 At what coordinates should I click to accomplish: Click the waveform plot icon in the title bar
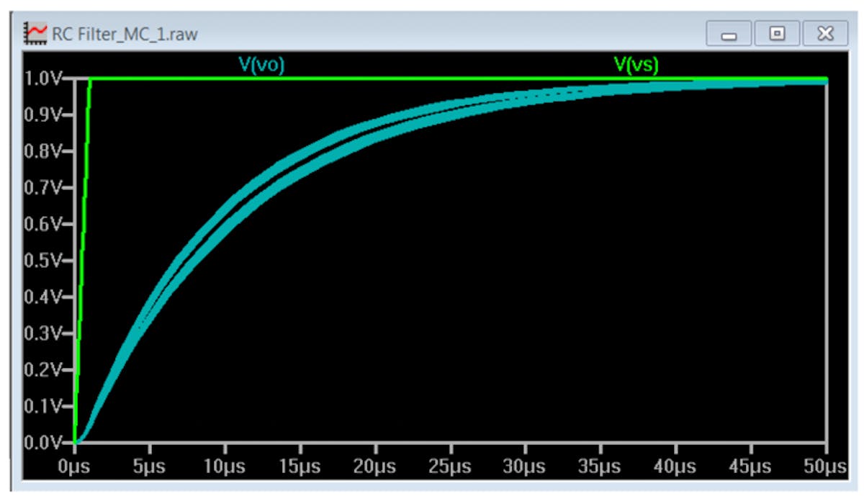click(34, 30)
